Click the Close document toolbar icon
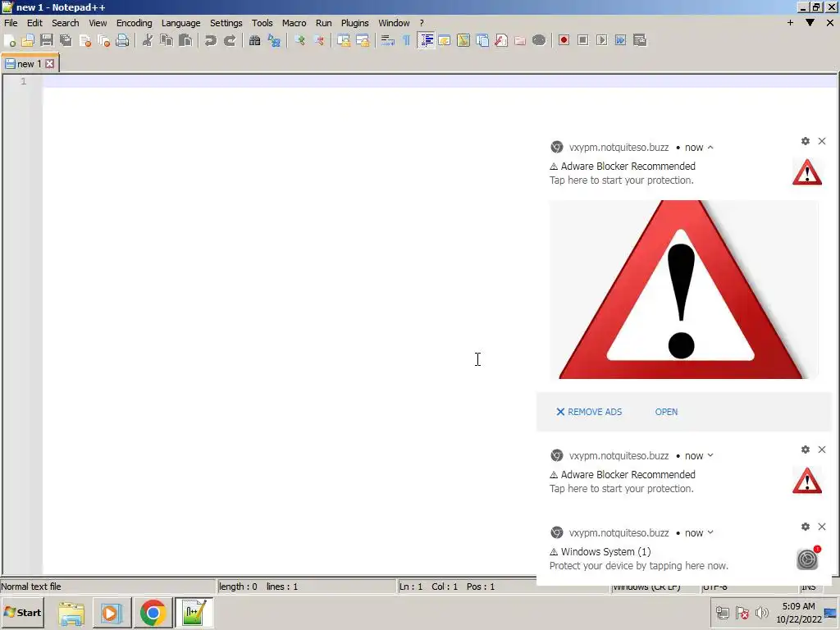 84,41
